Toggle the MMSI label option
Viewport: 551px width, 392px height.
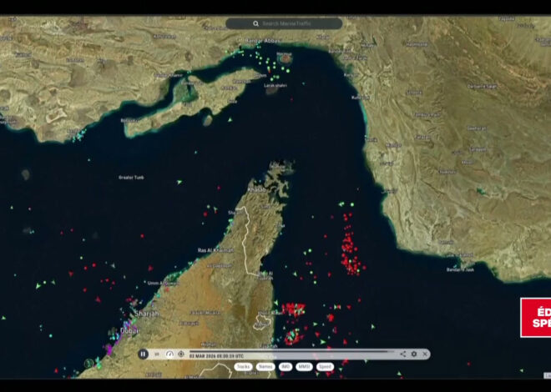(304, 367)
